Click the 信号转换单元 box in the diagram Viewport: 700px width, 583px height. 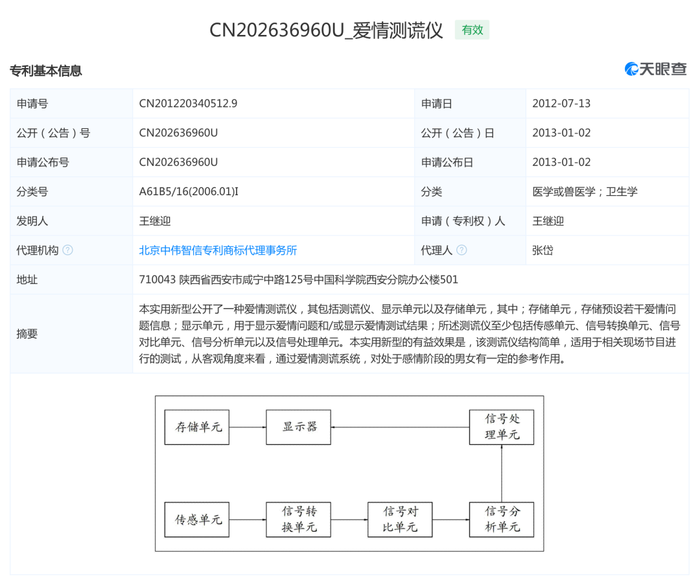[x=299, y=520]
